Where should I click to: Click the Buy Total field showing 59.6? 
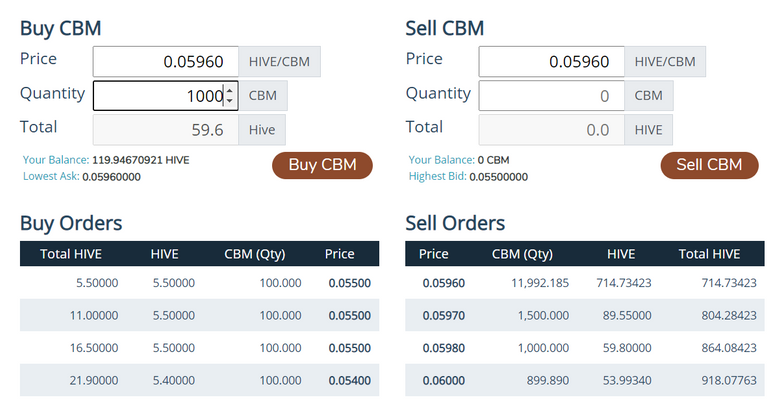166,130
